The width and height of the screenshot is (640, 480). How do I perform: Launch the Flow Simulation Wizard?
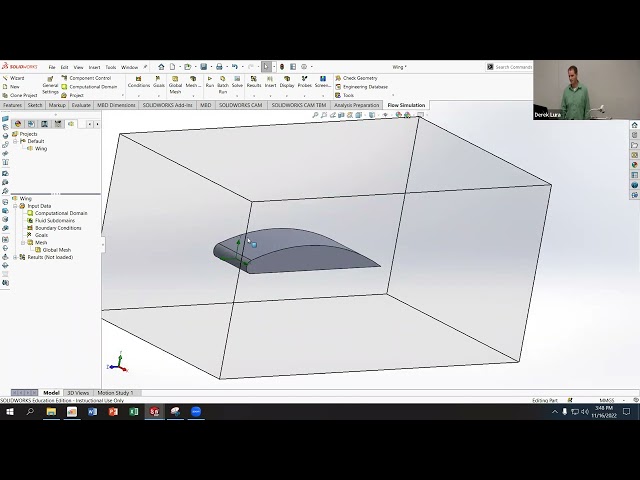[13, 78]
